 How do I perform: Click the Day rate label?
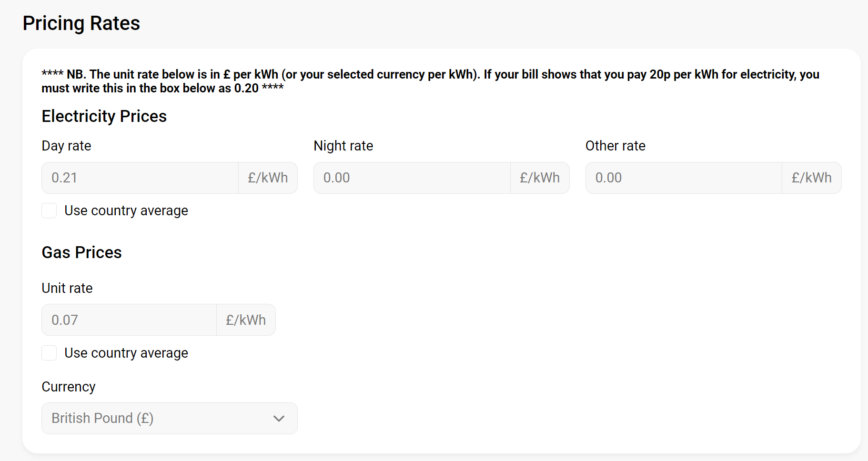click(66, 146)
